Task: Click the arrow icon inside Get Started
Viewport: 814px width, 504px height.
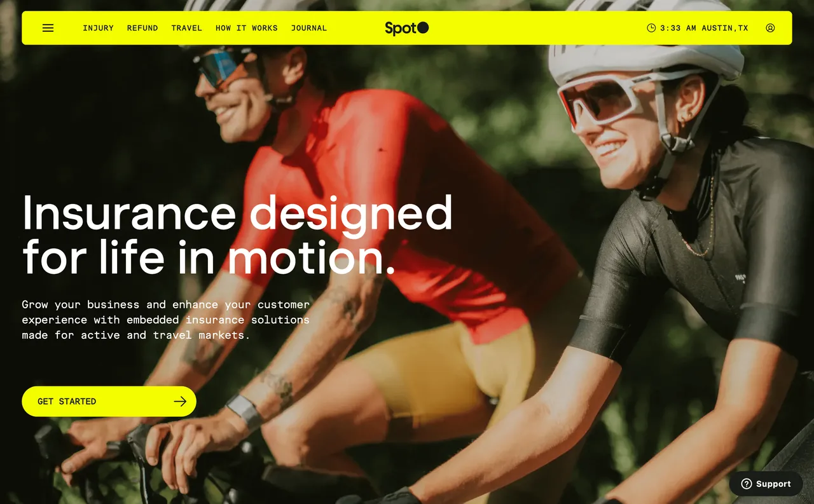Action: (x=180, y=401)
